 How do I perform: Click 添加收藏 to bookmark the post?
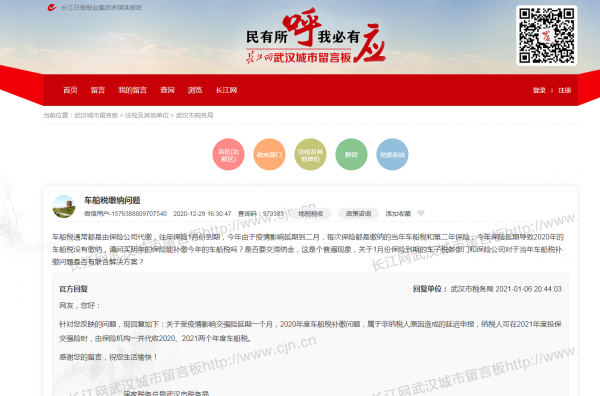point(398,213)
